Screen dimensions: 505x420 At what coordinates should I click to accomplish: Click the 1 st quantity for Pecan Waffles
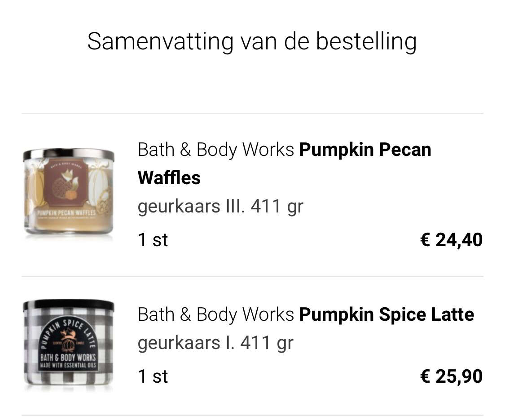pyautogui.click(x=153, y=240)
